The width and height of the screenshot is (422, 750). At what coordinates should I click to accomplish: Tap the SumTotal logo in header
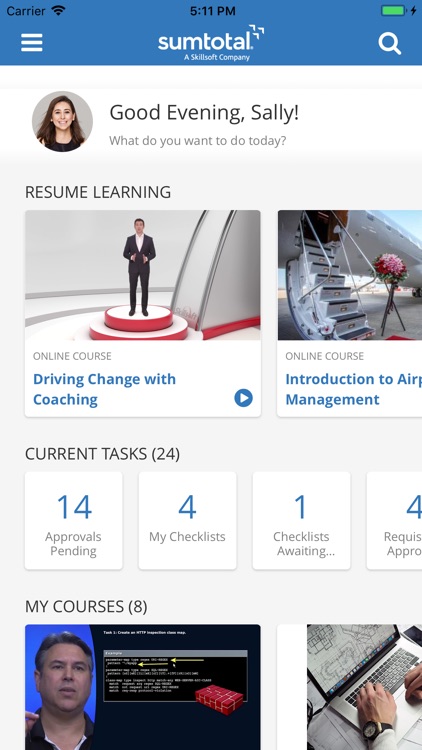211,43
